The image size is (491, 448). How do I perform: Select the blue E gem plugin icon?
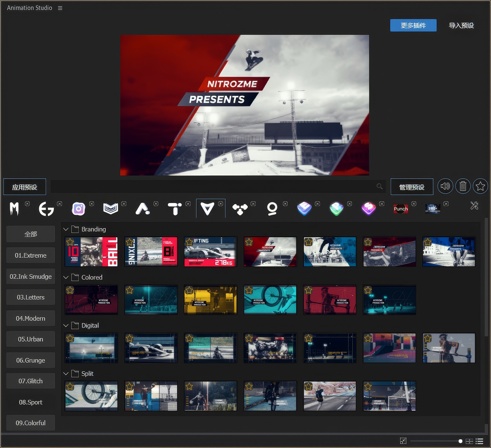coord(304,209)
